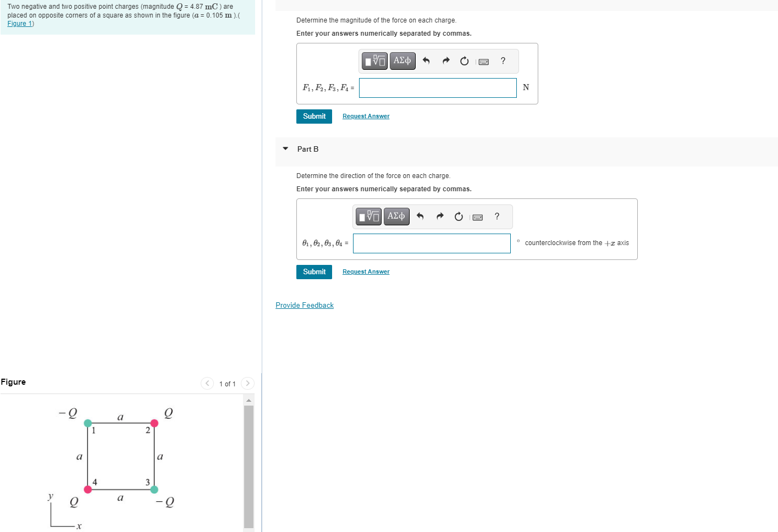The width and height of the screenshot is (778, 532).
Task: Click the F1, F2, F3, F4 answer field
Action: click(x=437, y=87)
